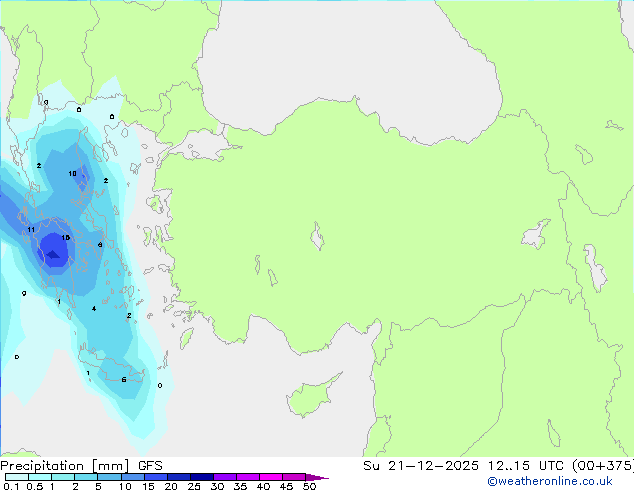Click the '11' precipitation value on map
The image size is (634, 490).
31,230
